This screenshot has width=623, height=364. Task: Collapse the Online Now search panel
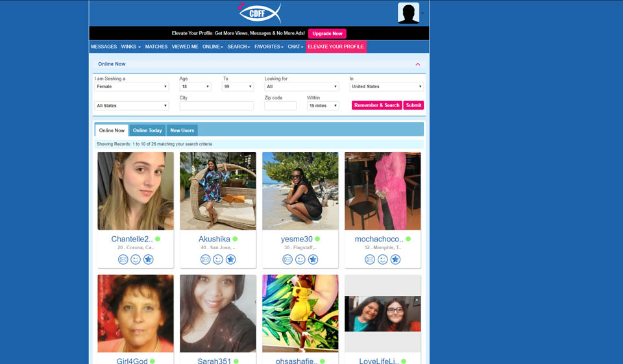pyautogui.click(x=417, y=64)
